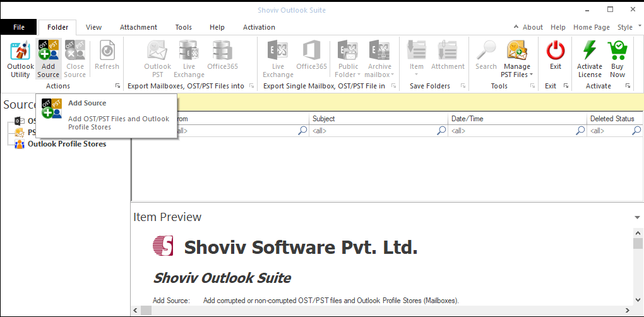The image size is (644, 317).
Task: Sort by the Deleted Status column header
Action: pyautogui.click(x=615, y=118)
